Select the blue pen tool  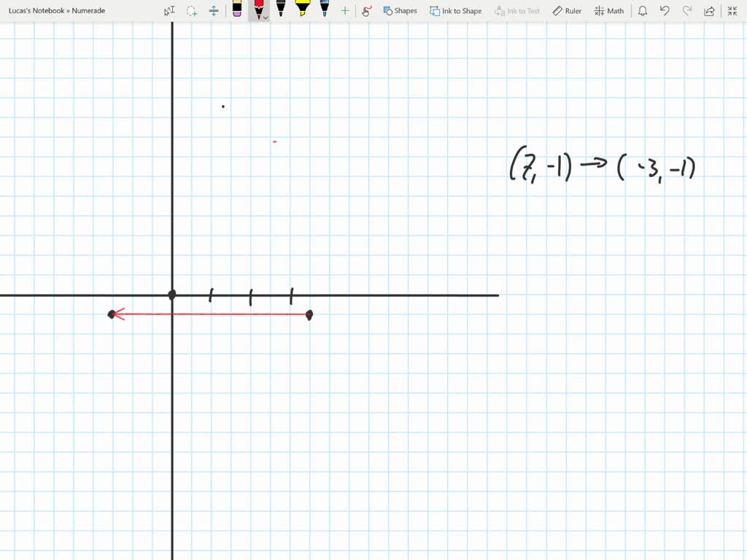323,10
